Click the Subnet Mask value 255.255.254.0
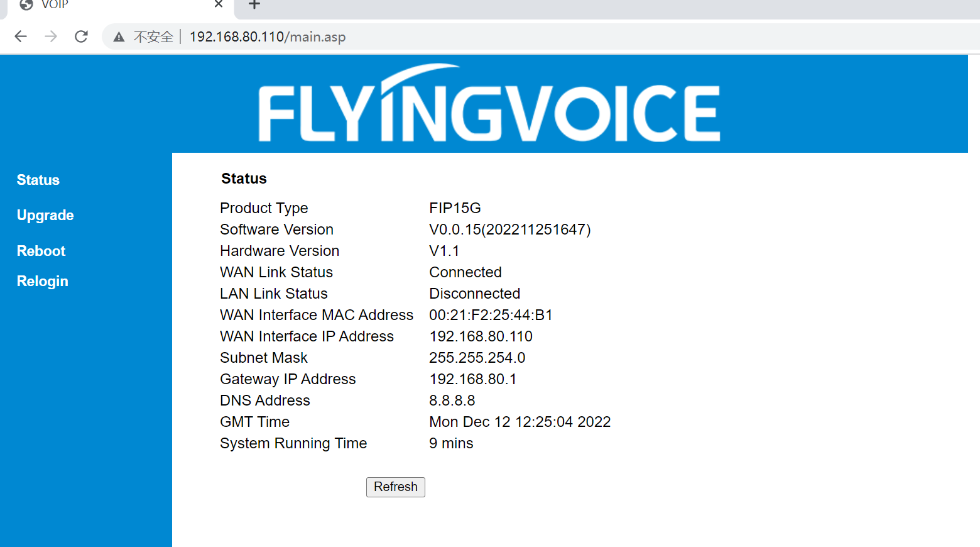 (x=477, y=358)
